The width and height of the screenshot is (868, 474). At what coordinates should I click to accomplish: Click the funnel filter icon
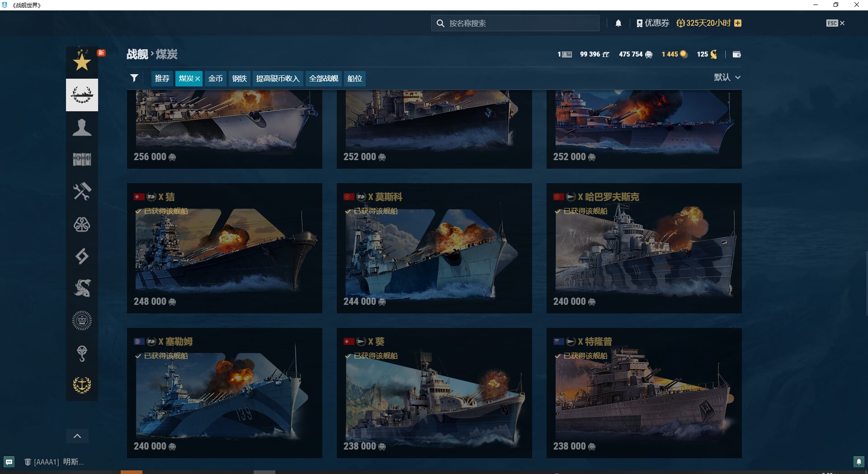(x=134, y=78)
